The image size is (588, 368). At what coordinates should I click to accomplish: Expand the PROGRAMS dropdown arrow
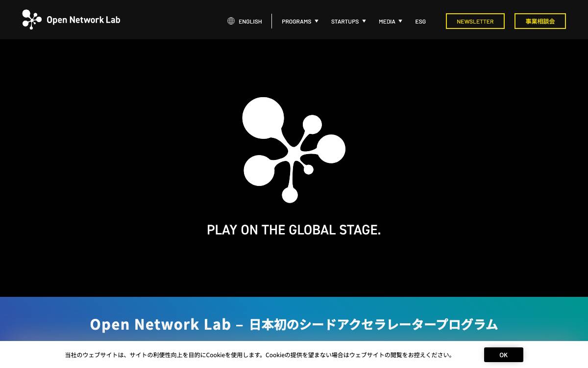(x=317, y=21)
